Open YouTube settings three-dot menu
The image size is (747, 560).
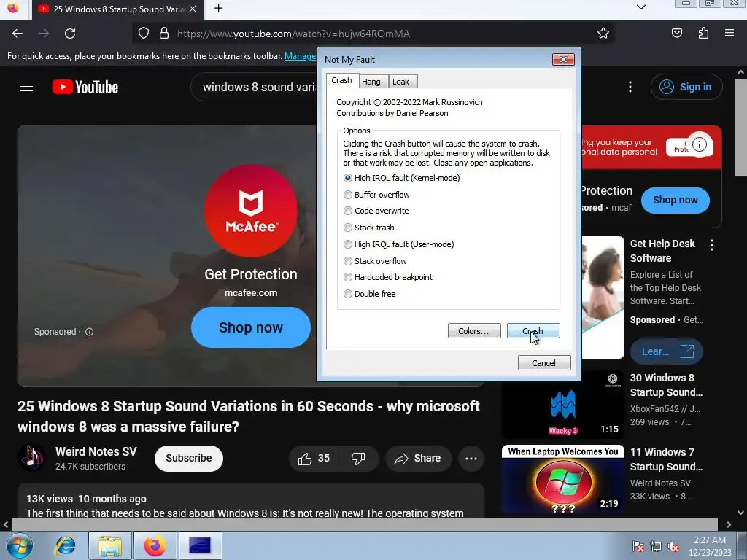630,87
